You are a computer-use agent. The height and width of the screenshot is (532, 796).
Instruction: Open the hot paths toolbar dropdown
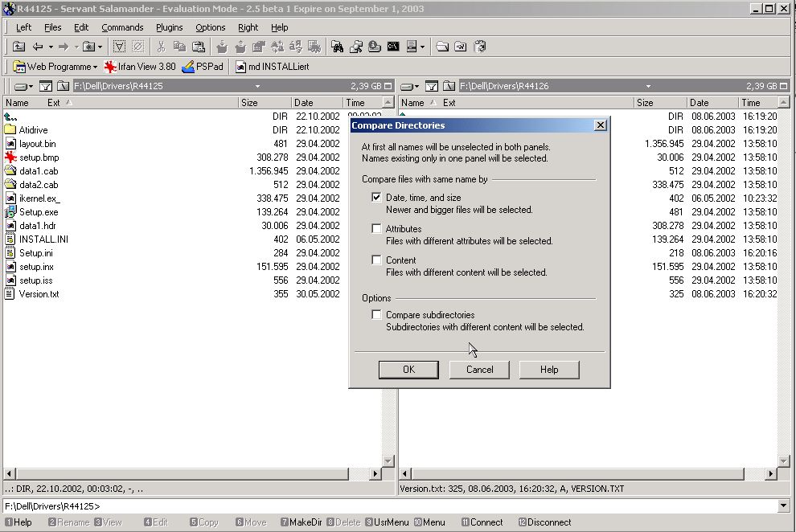(x=100, y=47)
